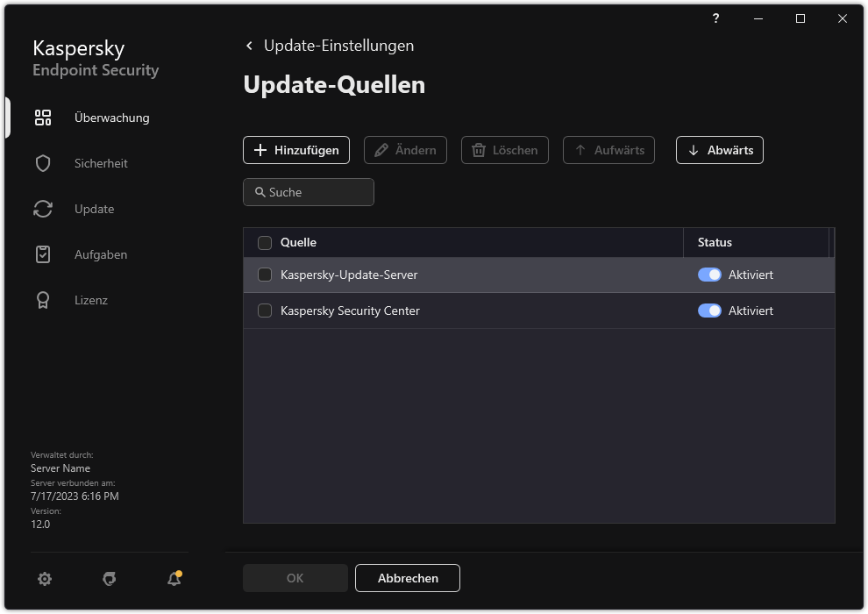
Task: Go back using the chevron arrow
Action: (x=249, y=46)
